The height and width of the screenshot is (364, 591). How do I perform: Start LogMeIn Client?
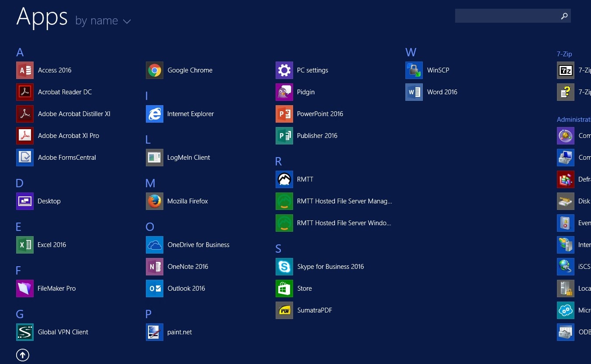point(178,158)
